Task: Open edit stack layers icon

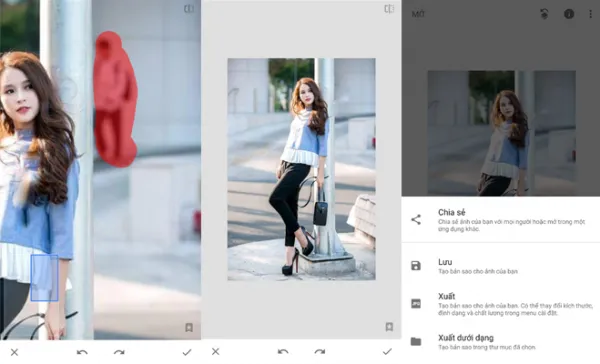Action: point(545,14)
